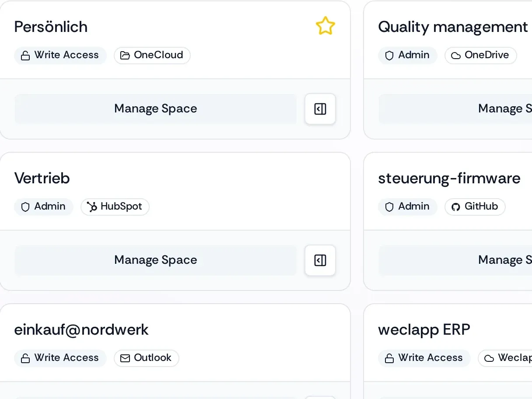
Task: Click Manage Space on steuerung-firmware card
Action: [x=455, y=260]
